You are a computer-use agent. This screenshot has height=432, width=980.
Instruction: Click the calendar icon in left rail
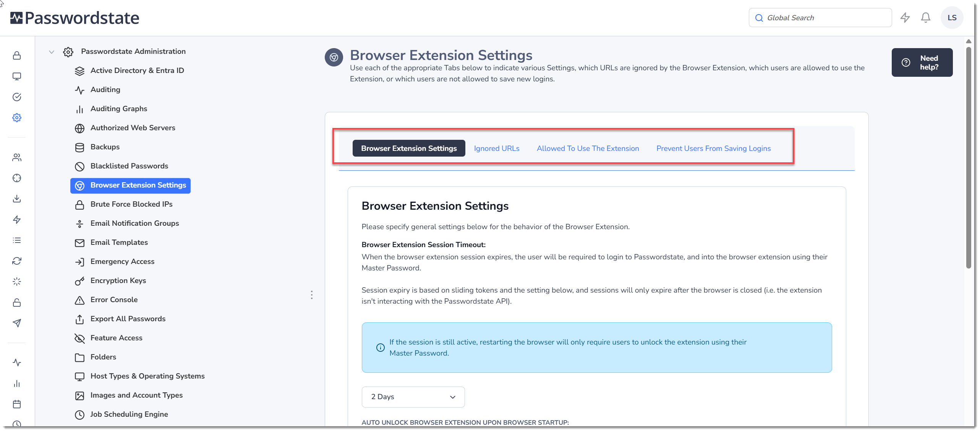17,404
